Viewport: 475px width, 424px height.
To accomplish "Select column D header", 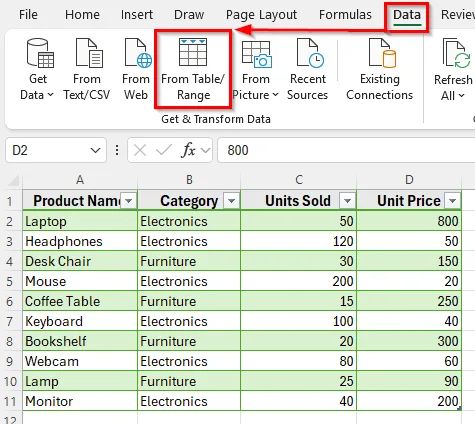I will (x=409, y=180).
